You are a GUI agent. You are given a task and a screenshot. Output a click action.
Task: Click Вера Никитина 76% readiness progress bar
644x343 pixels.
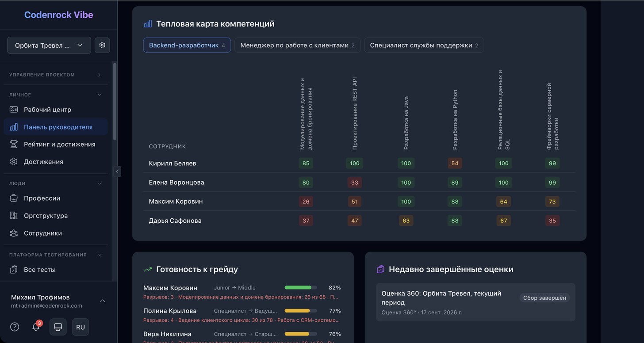coord(301,334)
